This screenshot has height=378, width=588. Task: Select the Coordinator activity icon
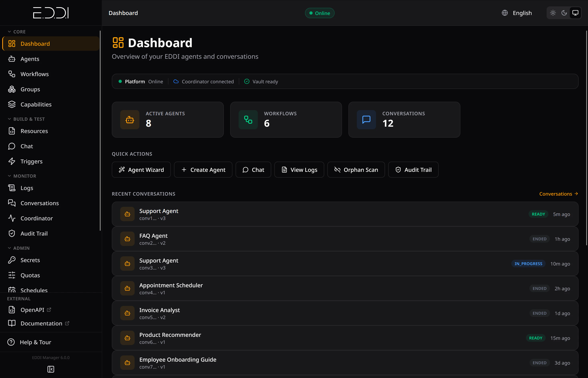12,218
